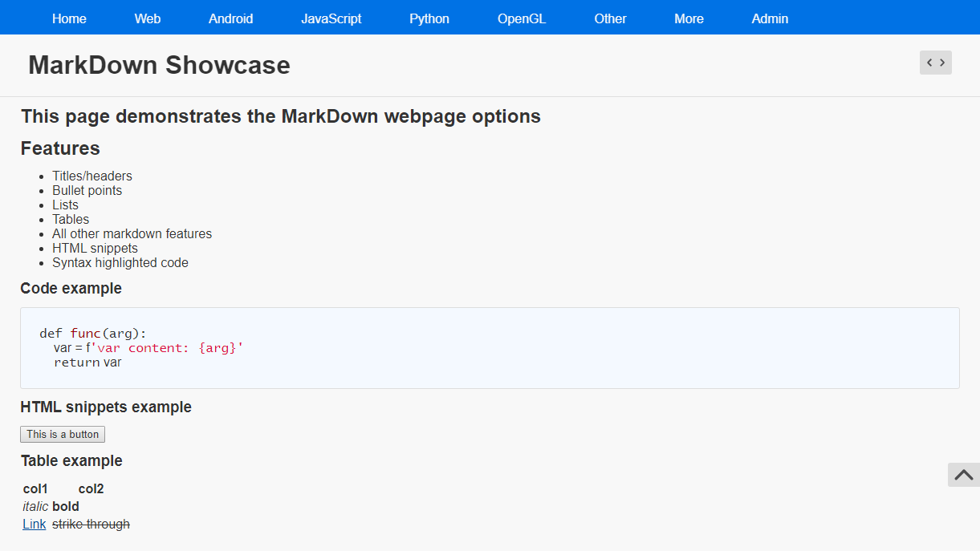
Task: Click the "Syntax highlighted code" bullet item
Action: tap(120, 263)
